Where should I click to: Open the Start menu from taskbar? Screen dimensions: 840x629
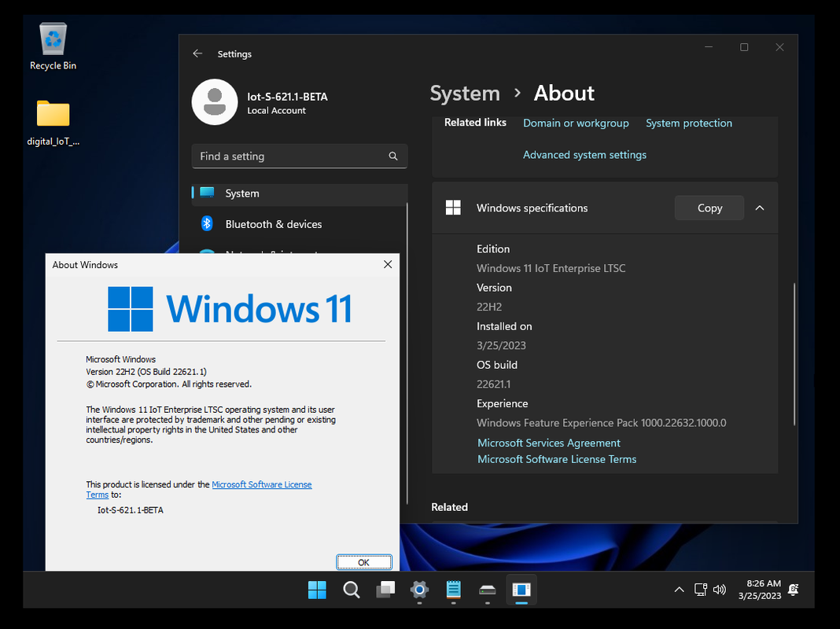pyautogui.click(x=317, y=590)
